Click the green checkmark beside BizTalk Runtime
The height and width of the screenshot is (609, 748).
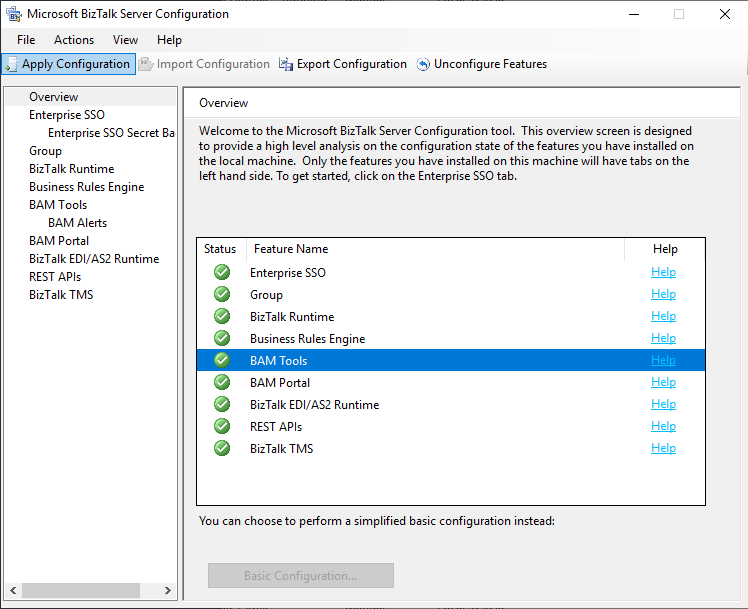[x=222, y=317]
